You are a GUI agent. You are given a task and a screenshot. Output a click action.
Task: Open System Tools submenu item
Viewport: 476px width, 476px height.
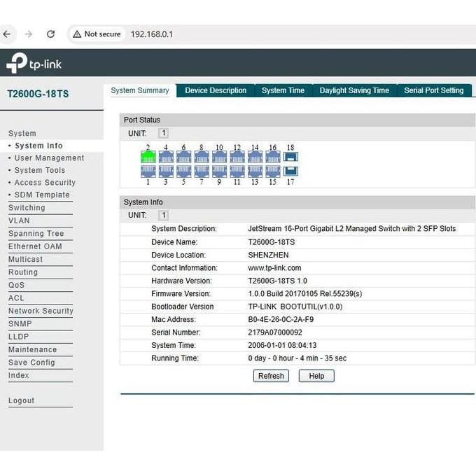(x=40, y=170)
